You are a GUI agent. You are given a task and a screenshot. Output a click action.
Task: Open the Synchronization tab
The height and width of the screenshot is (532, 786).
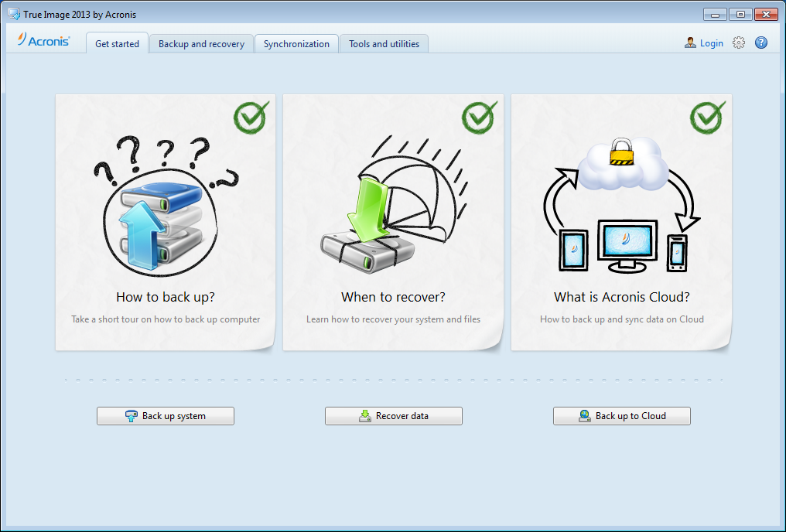pyautogui.click(x=296, y=43)
